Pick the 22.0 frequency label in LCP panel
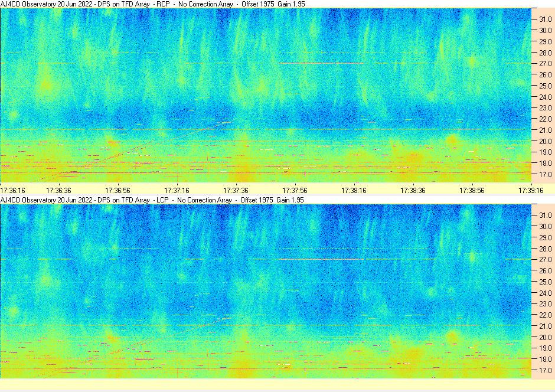The height and width of the screenshot is (392, 555). (x=546, y=315)
